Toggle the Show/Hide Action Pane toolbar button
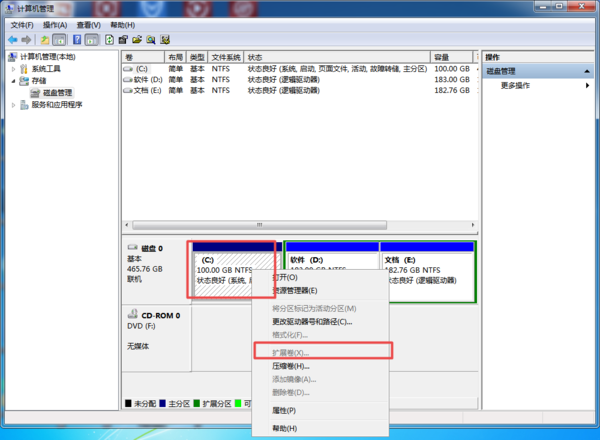 click(91, 39)
